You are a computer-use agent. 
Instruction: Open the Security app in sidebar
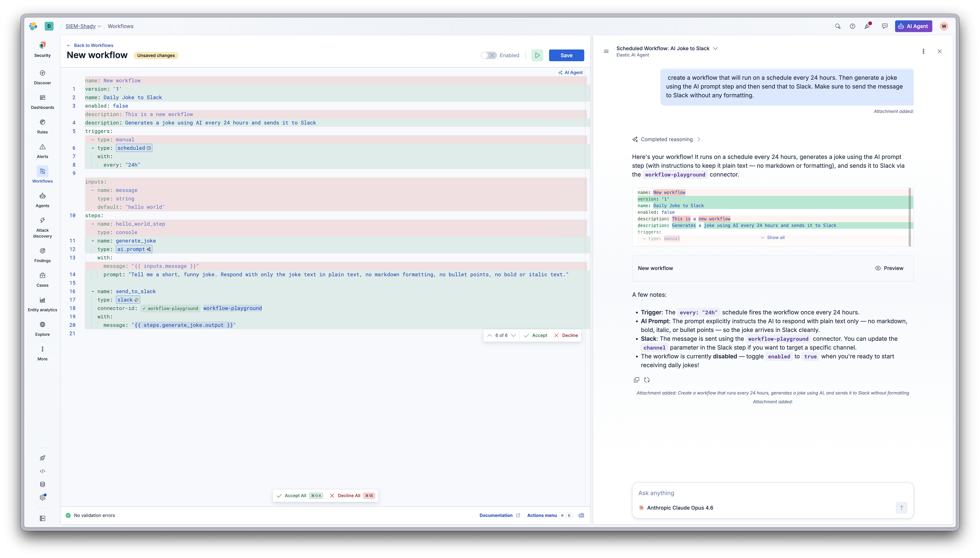click(42, 49)
